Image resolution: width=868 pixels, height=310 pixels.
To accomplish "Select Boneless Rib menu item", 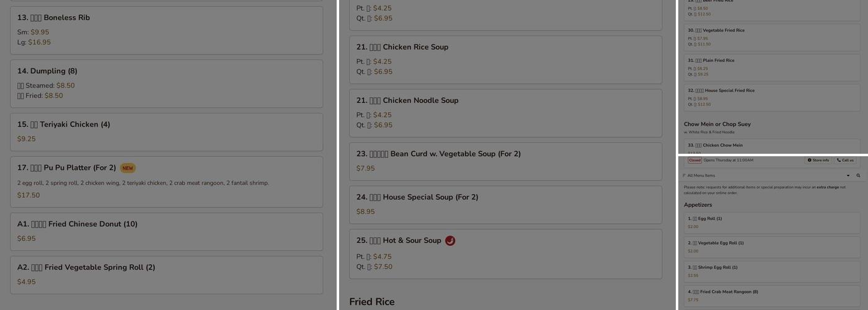I will click(x=166, y=30).
